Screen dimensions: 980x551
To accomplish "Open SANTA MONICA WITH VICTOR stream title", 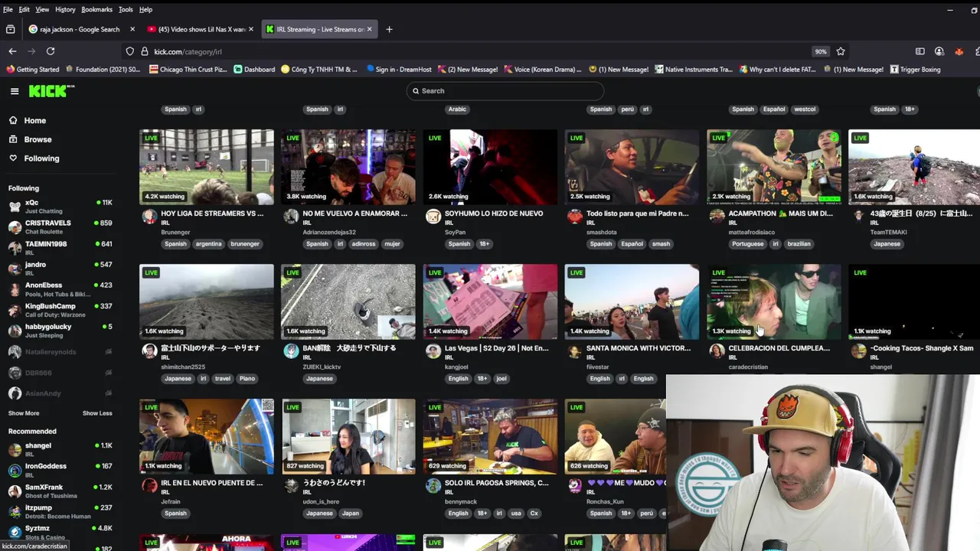I will [639, 348].
